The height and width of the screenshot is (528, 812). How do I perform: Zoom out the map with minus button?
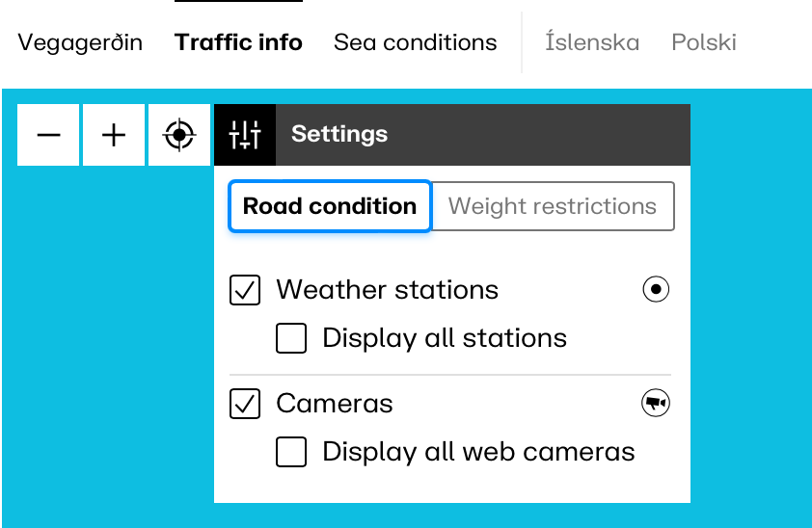pyautogui.click(x=48, y=135)
